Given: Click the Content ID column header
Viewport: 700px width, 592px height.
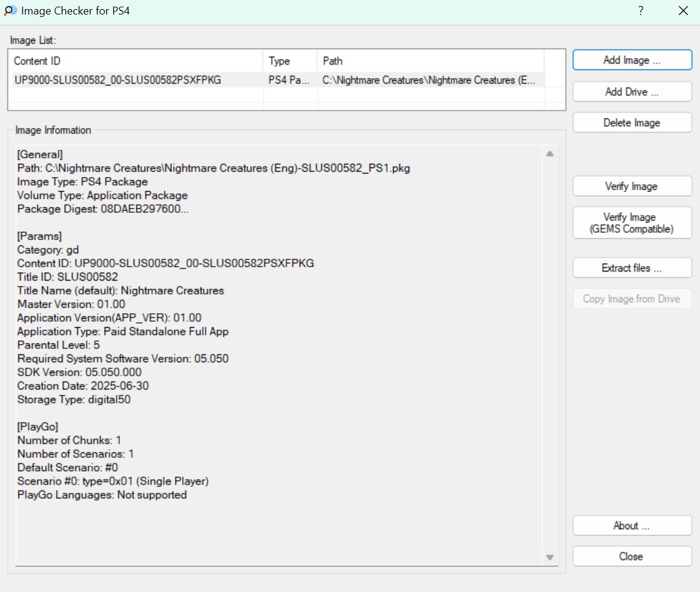Looking at the screenshot, I should coord(136,61).
